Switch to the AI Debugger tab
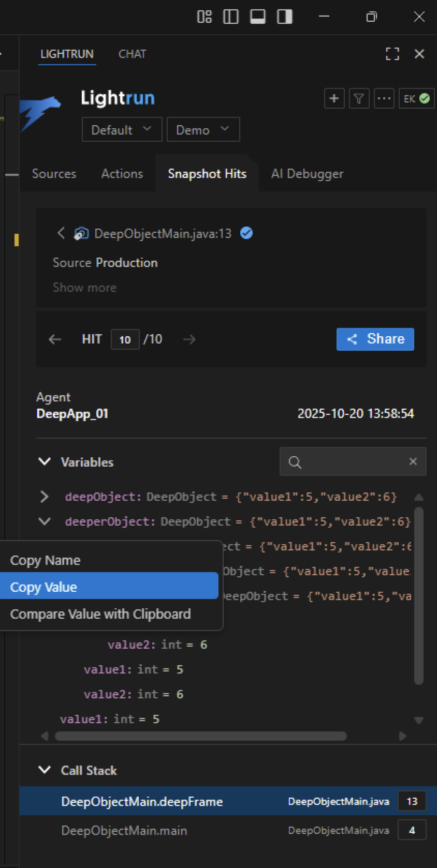The height and width of the screenshot is (868, 437). (307, 174)
